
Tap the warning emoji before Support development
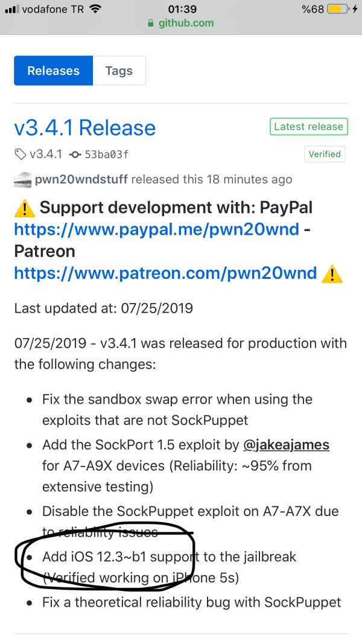click(24, 208)
